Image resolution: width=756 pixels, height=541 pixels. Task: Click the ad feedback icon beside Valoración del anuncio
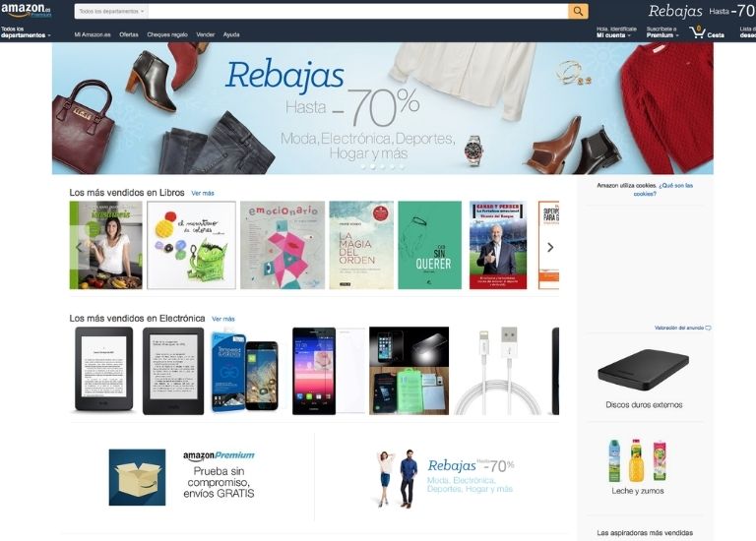pyautogui.click(x=709, y=328)
